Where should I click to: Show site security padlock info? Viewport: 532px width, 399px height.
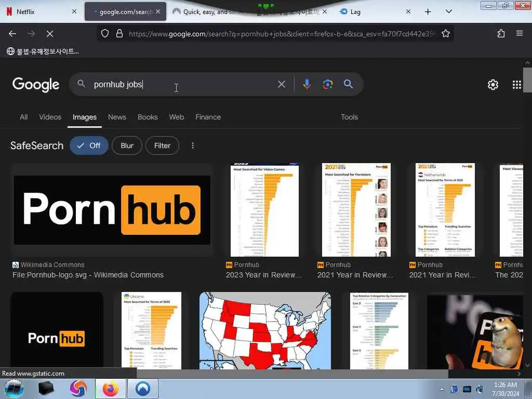[x=119, y=34]
